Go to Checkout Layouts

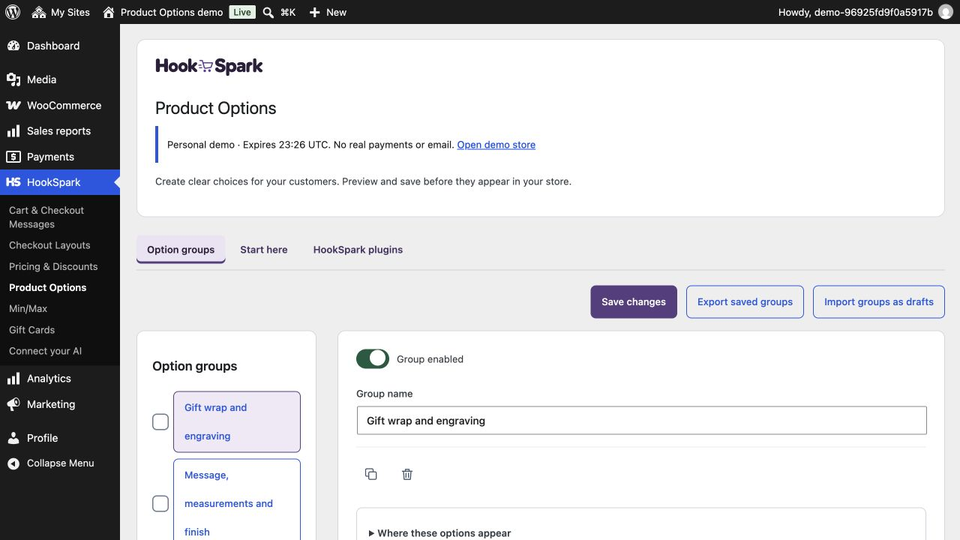coord(50,246)
